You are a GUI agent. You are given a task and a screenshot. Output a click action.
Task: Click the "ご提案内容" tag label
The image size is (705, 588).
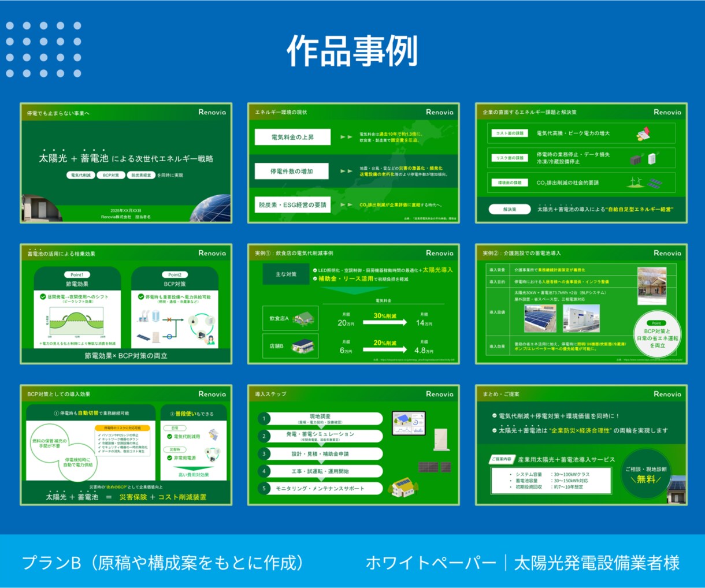[501, 459]
